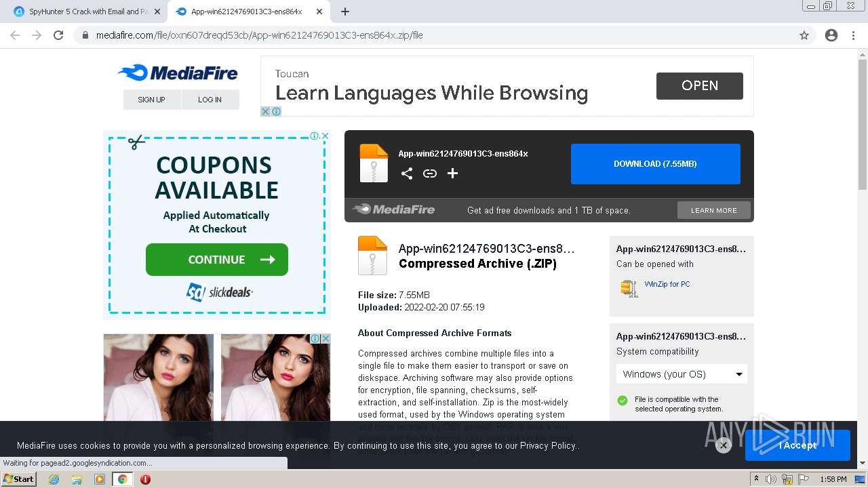
Task: Click the slickdeals logo in ad
Action: click(x=220, y=292)
